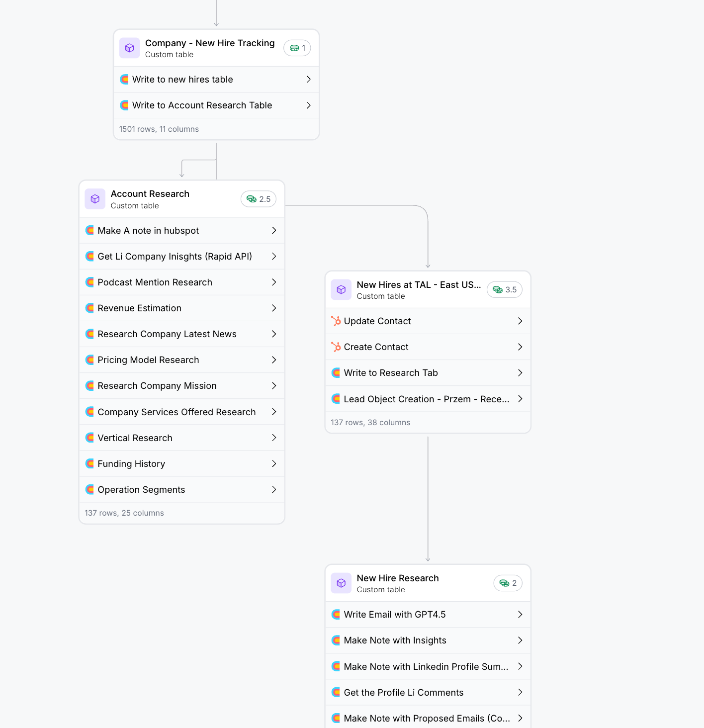
Task: Select Write Email with GPT4.5 label
Action: 395,615
